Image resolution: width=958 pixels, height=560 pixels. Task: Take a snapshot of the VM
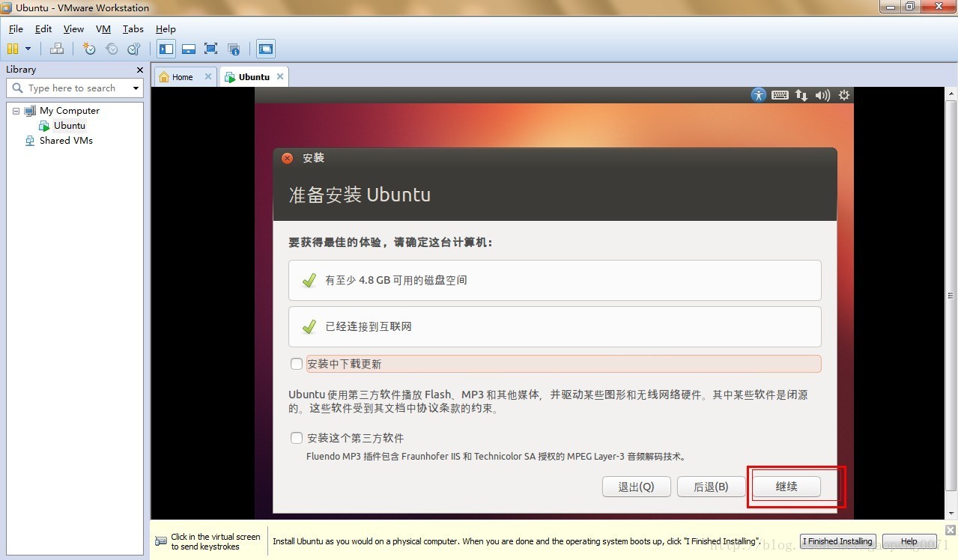[x=89, y=49]
